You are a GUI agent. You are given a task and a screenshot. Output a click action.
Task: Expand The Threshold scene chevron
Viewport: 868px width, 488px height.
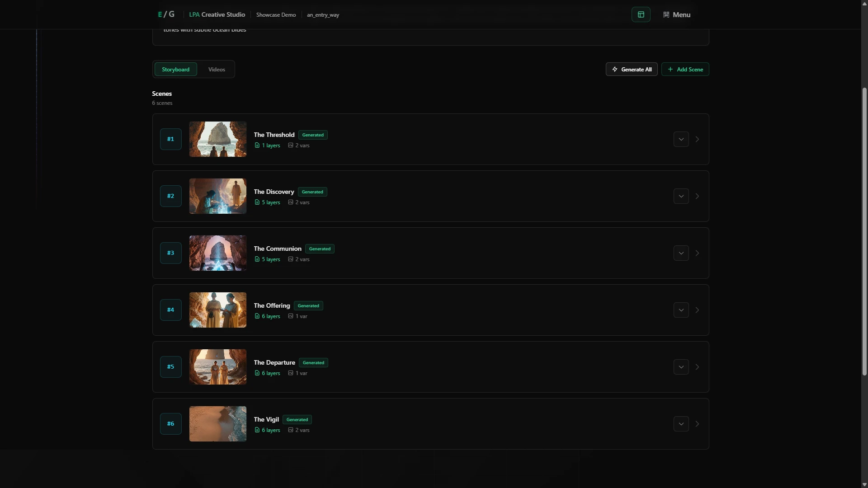click(681, 139)
